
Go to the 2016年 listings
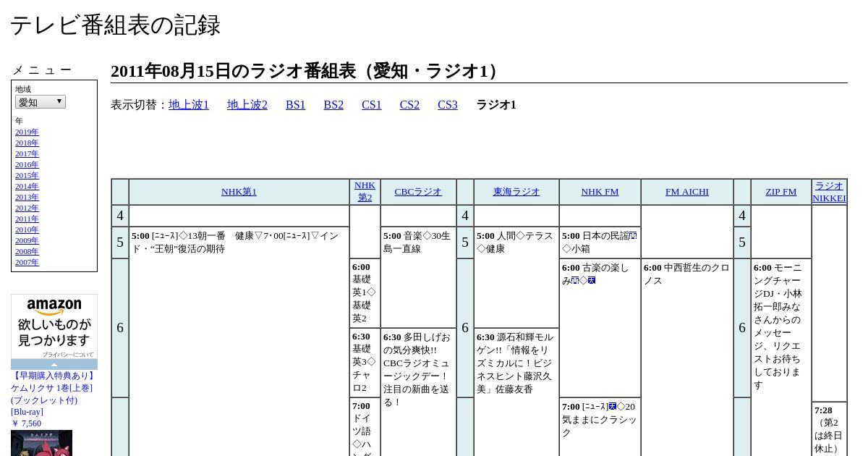[27, 164]
